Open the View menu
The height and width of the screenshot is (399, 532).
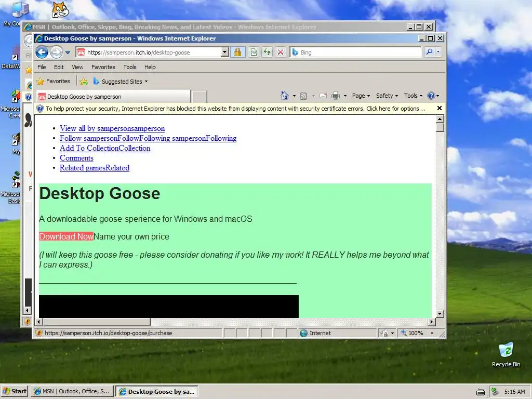pyautogui.click(x=77, y=67)
